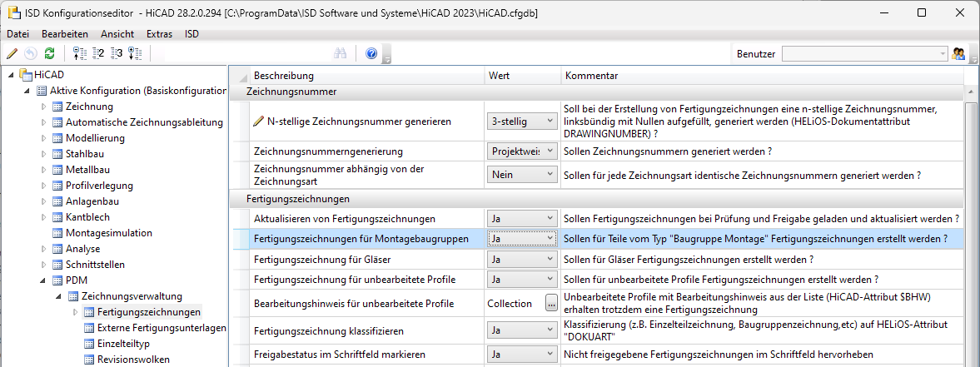980x367 pixels.
Task: Expand tree to level 2 icon
Action: click(98, 53)
